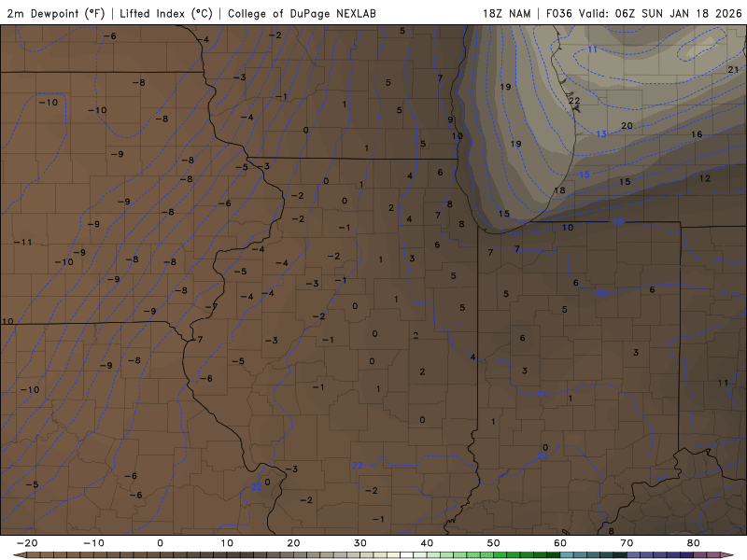Click the blue contour label 21
Image resolution: width=747 pixels, height=560 pixels.
click(542, 394)
